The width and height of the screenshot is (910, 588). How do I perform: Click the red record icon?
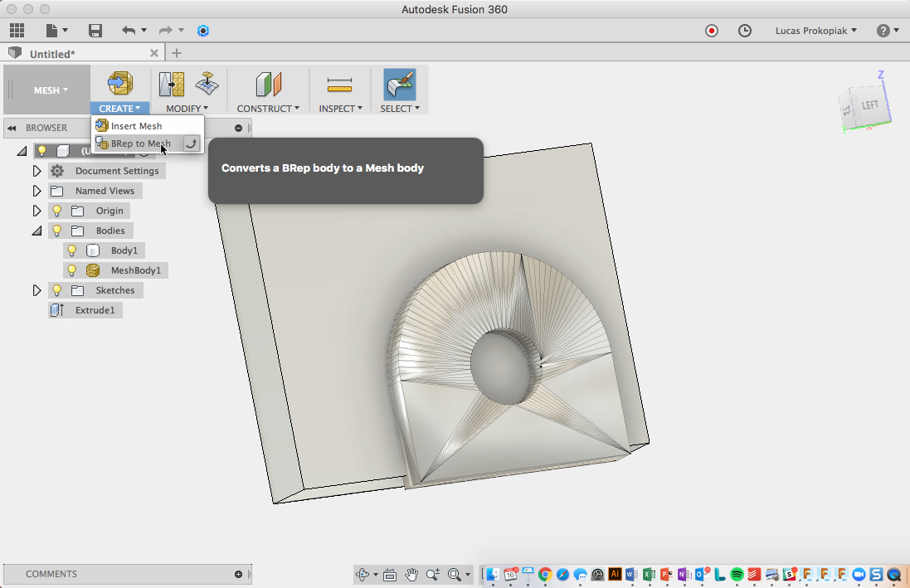pos(712,30)
